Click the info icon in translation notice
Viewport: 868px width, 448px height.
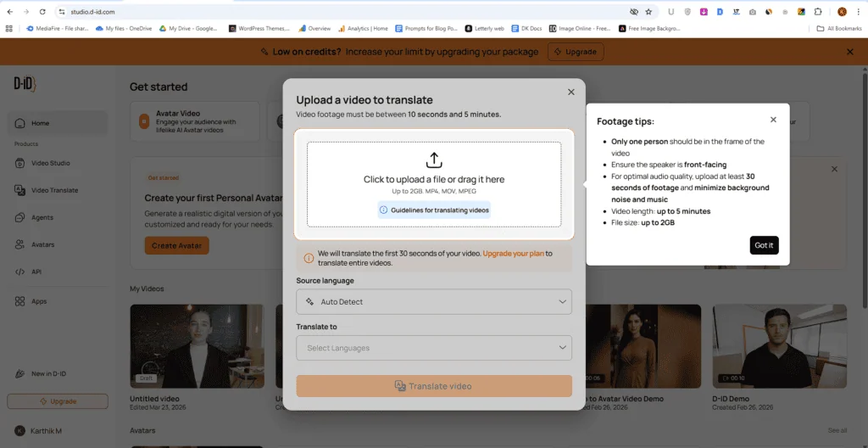tap(309, 258)
